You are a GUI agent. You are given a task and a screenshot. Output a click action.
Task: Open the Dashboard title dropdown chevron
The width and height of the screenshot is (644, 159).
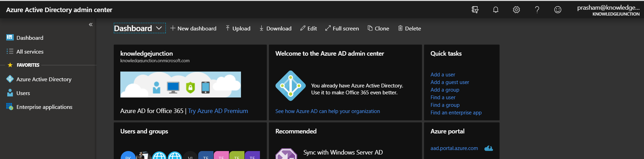(x=159, y=28)
